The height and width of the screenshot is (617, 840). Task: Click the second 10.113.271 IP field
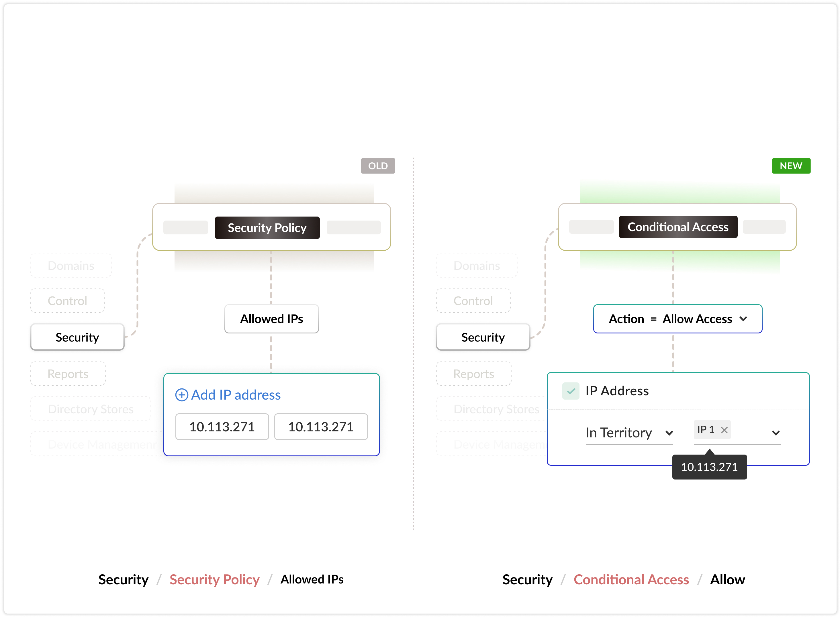[x=321, y=427]
